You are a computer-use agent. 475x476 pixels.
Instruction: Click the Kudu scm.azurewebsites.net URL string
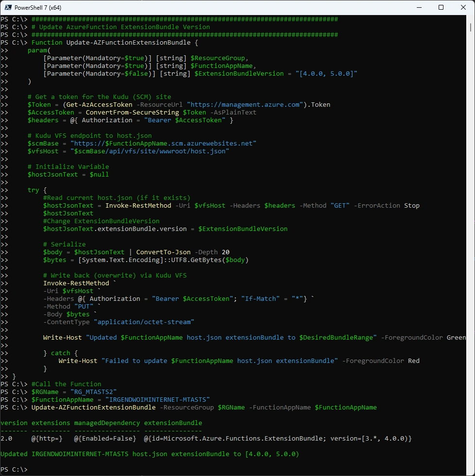pos(163,143)
